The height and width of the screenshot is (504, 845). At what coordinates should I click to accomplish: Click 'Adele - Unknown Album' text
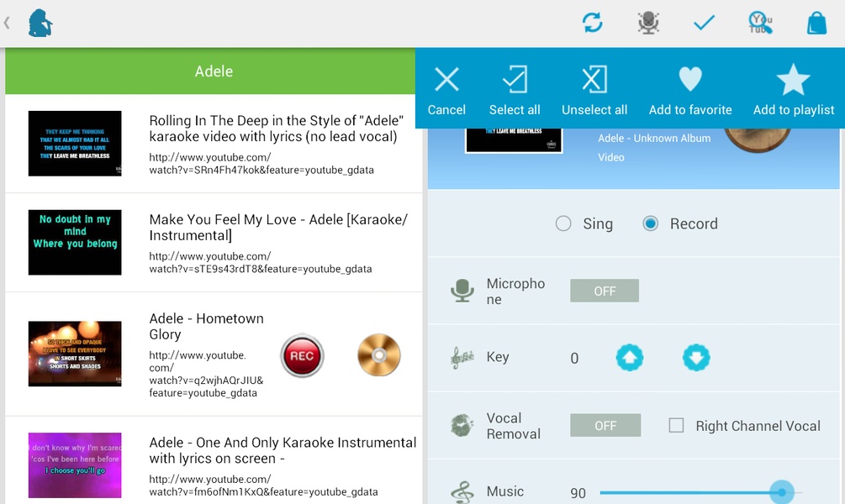click(x=654, y=138)
